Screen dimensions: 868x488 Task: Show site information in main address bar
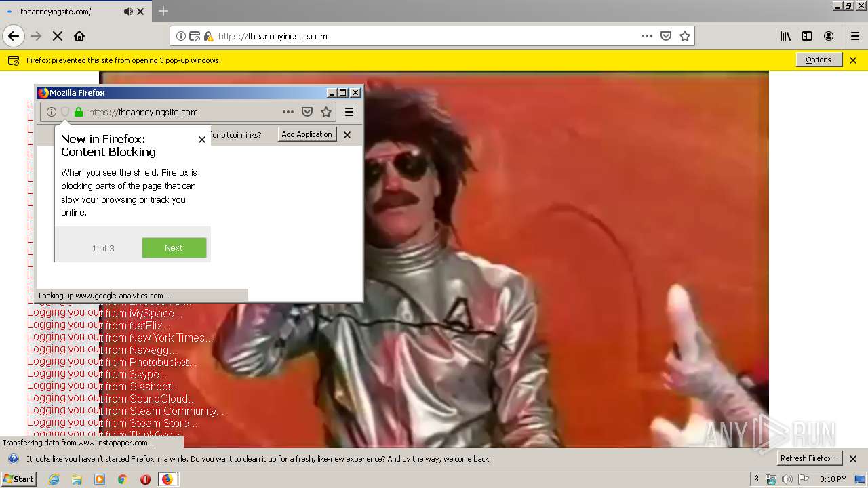[x=181, y=36]
